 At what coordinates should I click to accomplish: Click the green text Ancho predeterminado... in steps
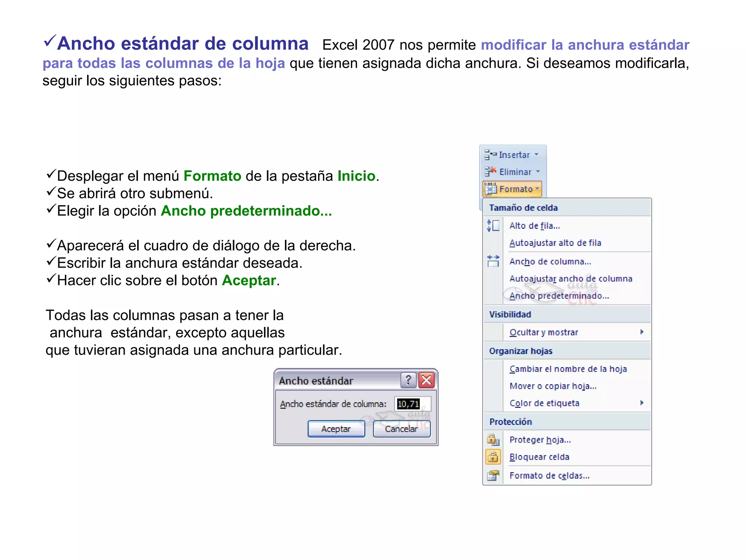247,211
